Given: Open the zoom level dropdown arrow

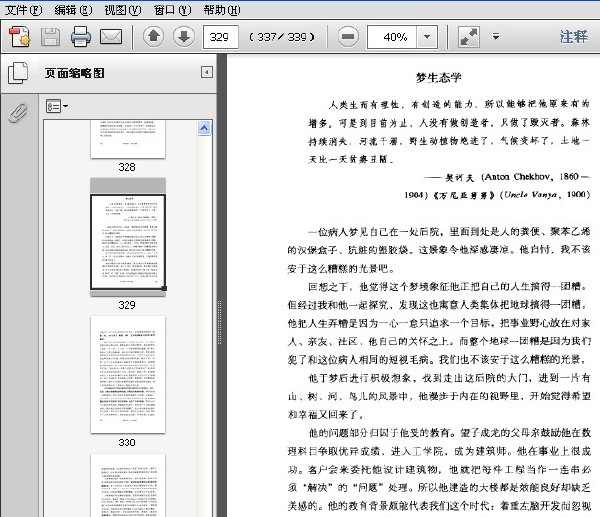Looking at the screenshot, I should 427,37.
